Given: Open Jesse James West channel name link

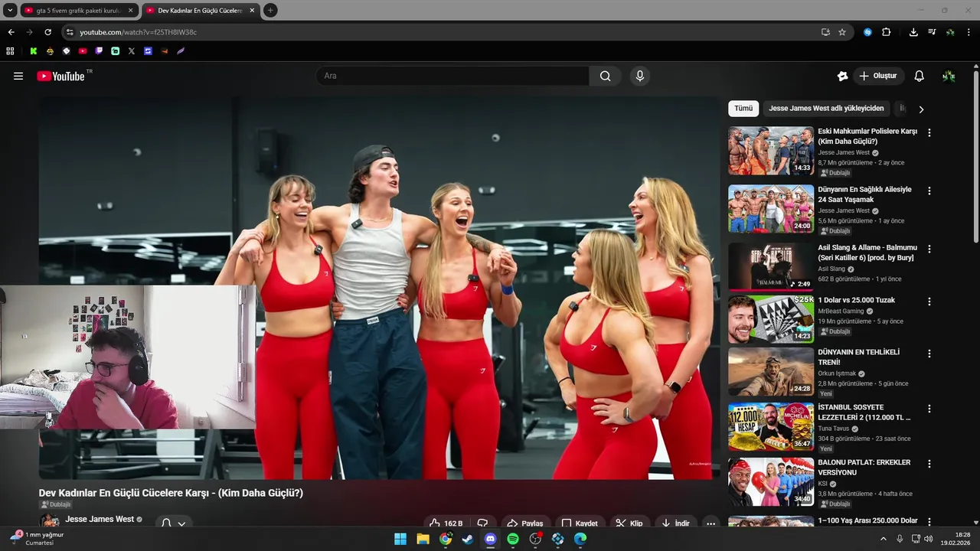Looking at the screenshot, I should coord(100,519).
